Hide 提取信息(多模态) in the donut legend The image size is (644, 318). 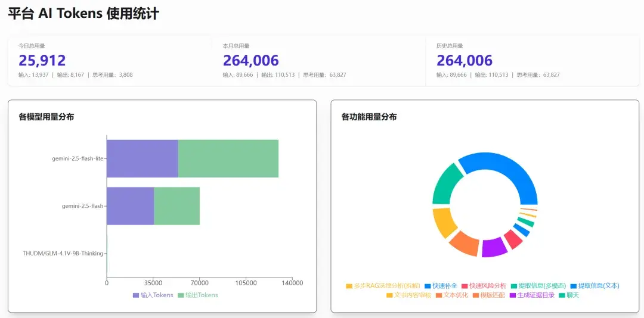tap(537, 286)
